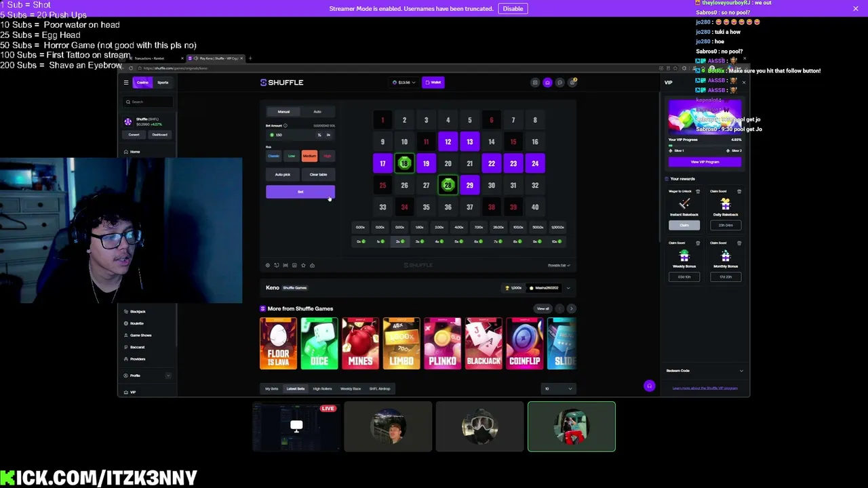Expand the Keno info chevron
This screenshot has width=868, height=488.
tap(568, 288)
